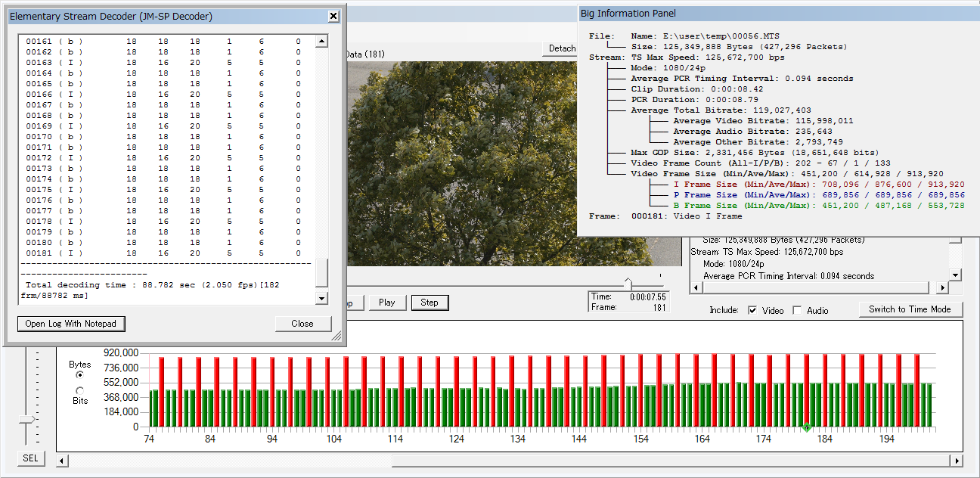This screenshot has width=980, height=478.
Task: Click the Detach button
Action: 561,48
